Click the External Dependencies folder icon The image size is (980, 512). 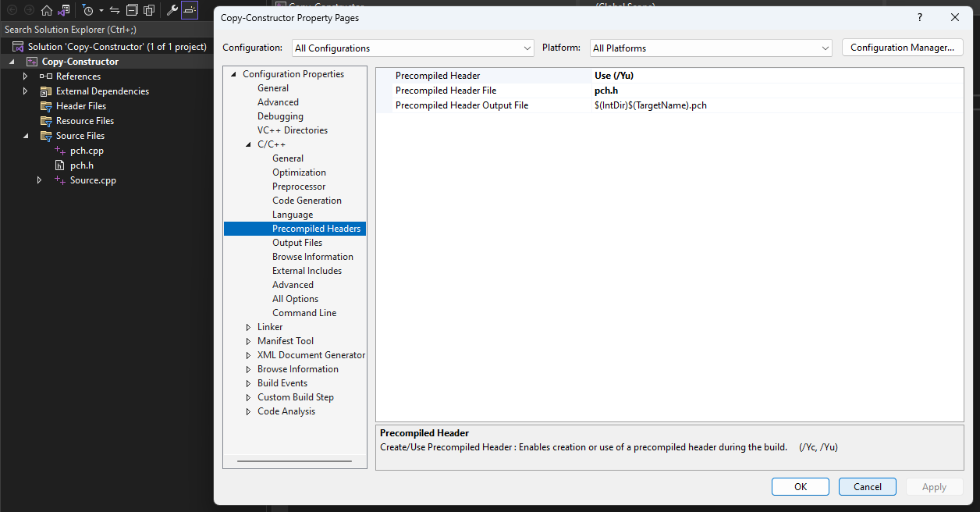coord(46,91)
